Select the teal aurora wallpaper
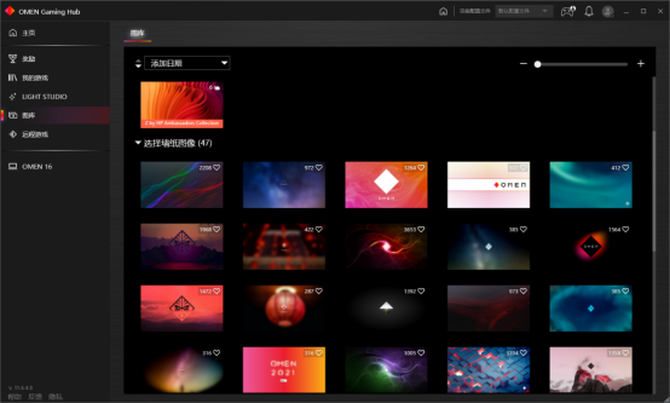This screenshot has height=403, width=670. [591, 185]
